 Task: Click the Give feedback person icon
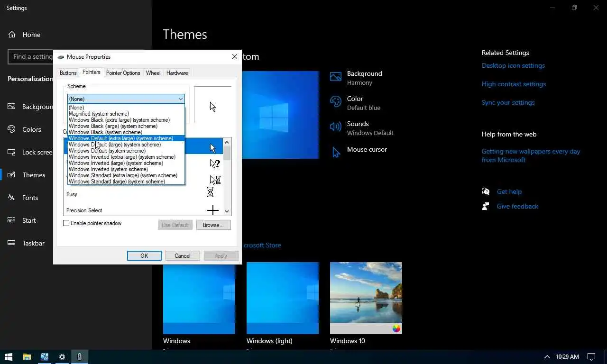coord(486,206)
